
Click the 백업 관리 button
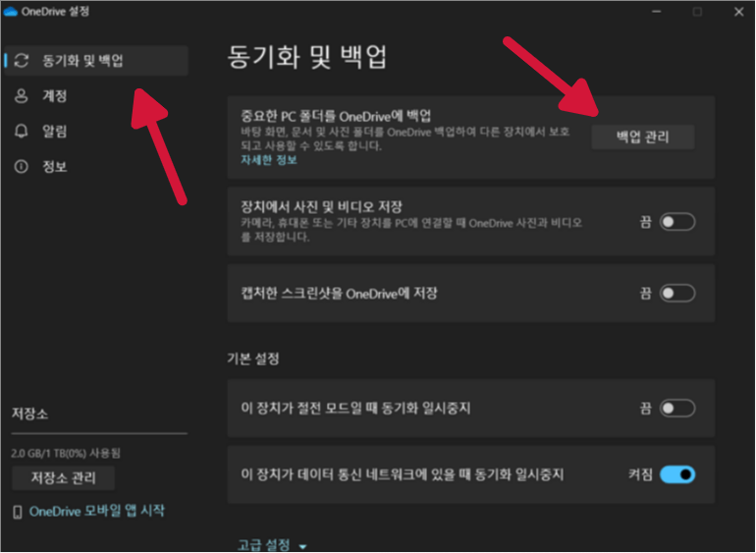tap(643, 138)
